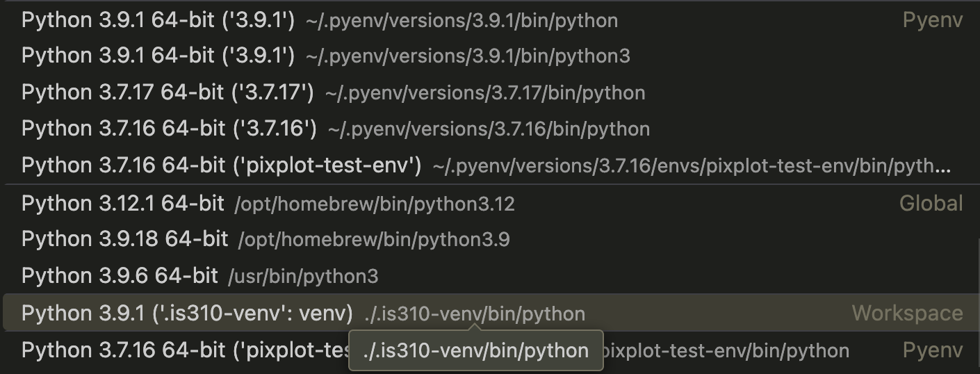
Task: Click the /usr/bin/python3 path text
Action: (x=303, y=277)
